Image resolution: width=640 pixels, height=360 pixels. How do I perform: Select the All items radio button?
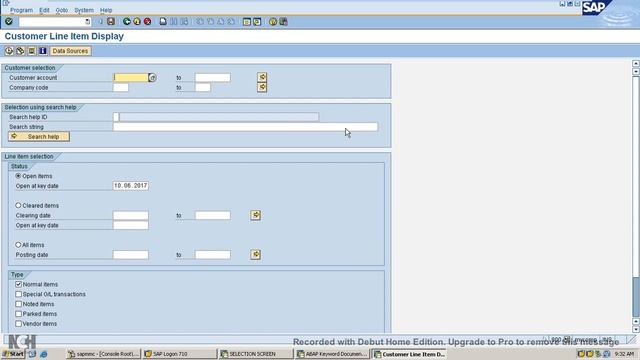[x=18, y=245]
